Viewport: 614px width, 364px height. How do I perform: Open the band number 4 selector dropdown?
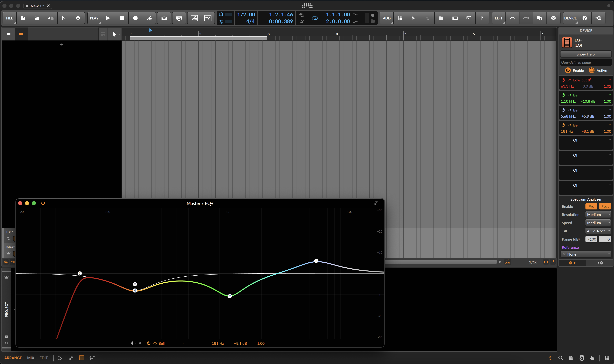(134, 343)
